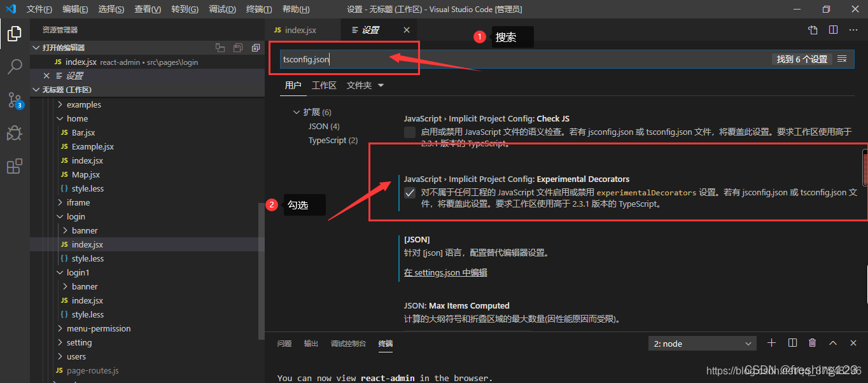Open the 帮助(H) menu

pyautogui.click(x=296, y=9)
